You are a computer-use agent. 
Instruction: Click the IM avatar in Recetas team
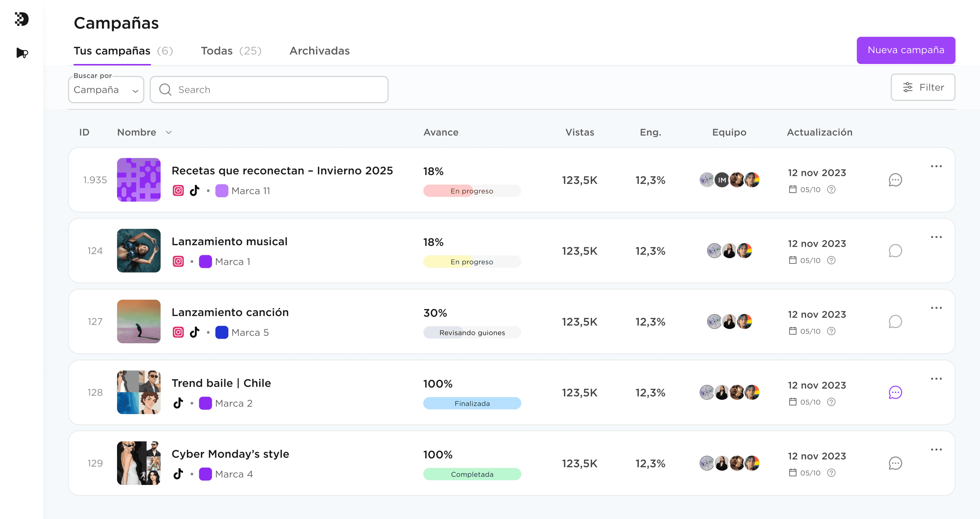tap(722, 180)
